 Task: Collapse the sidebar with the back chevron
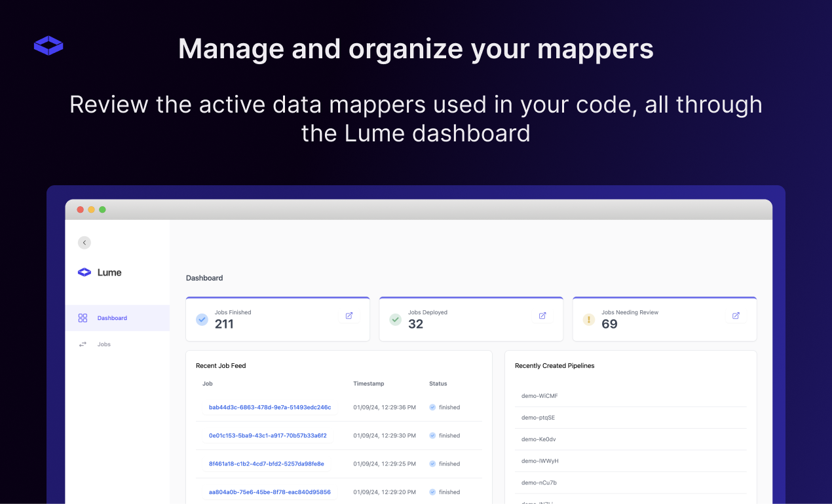click(x=85, y=243)
